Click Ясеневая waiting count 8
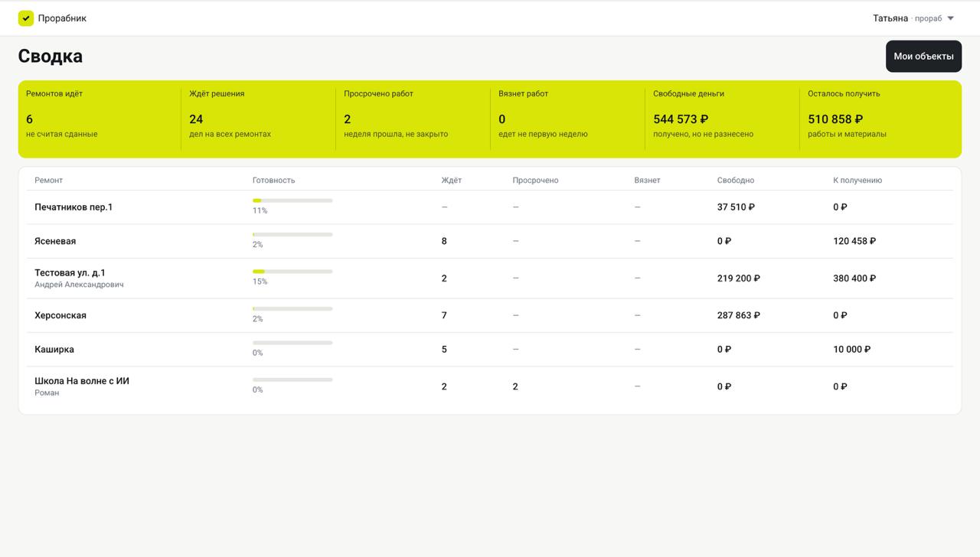The image size is (980, 557). [x=444, y=241]
